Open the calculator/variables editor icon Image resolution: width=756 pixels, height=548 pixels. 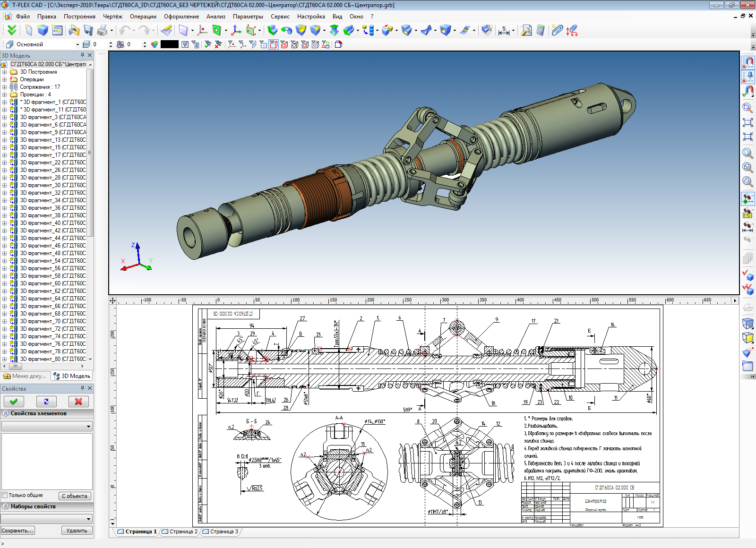tap(540, 30)
